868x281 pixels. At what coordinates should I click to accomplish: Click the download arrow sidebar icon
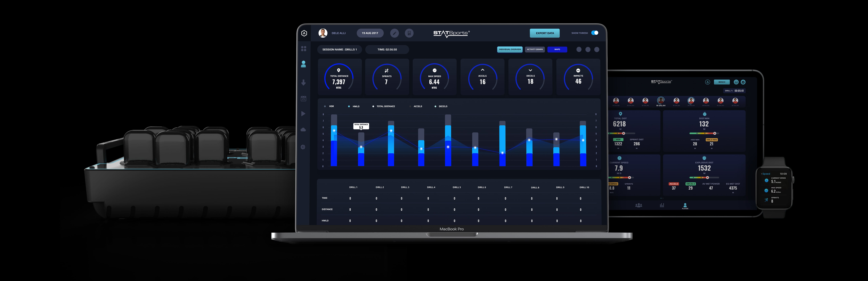click(303, 82)
